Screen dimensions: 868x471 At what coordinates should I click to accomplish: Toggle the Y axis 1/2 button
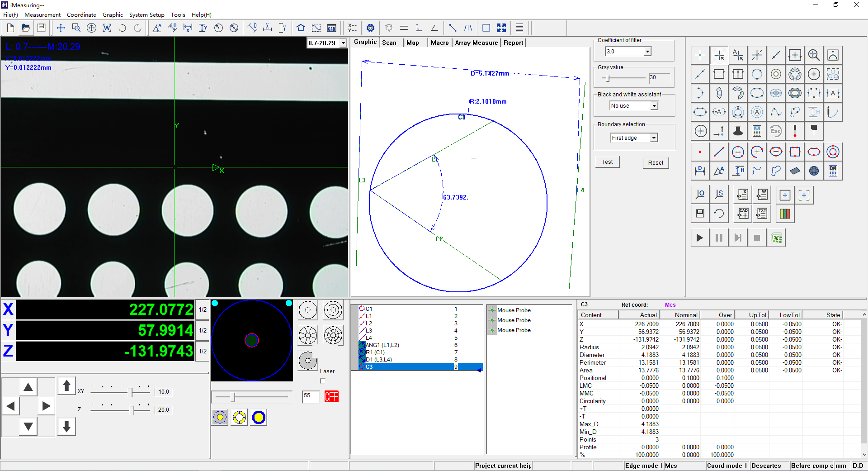[203, 330]
